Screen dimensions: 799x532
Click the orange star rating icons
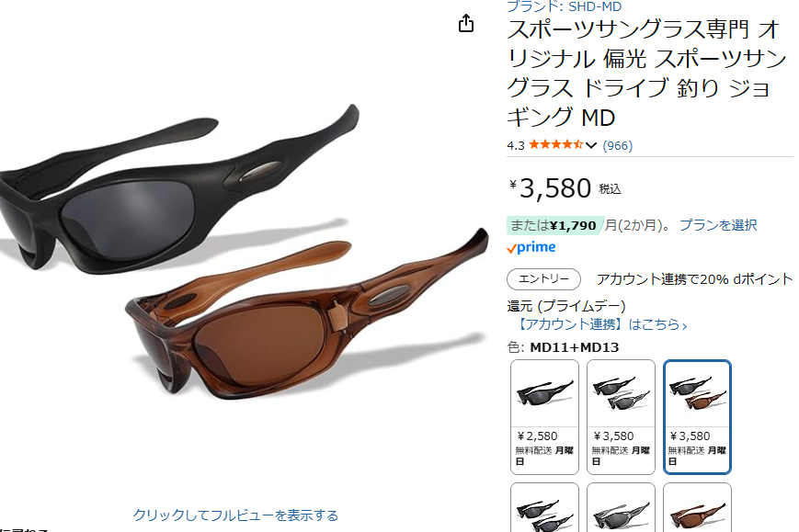pos(556,144)
